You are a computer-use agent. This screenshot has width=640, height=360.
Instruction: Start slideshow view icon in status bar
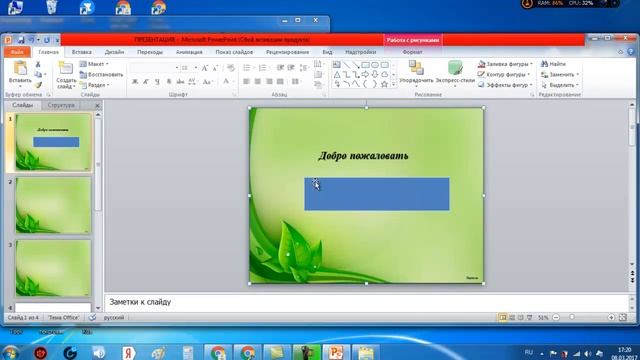coord(529,317)
